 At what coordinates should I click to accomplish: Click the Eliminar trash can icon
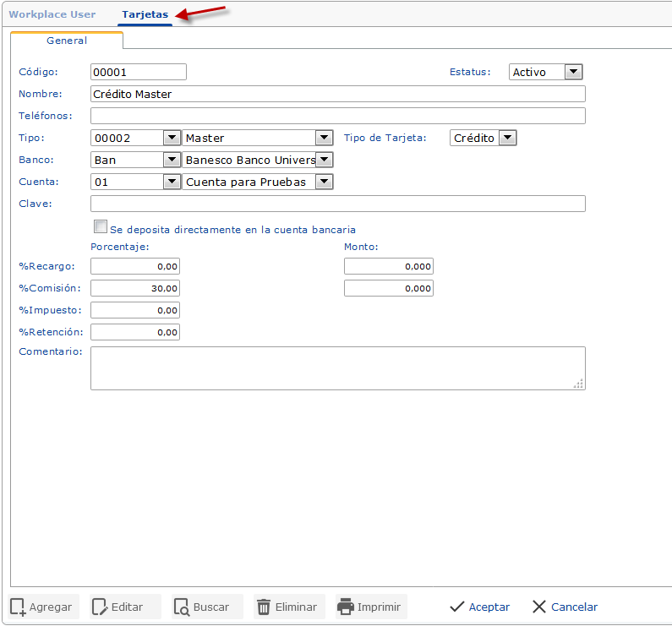[264, 607]
